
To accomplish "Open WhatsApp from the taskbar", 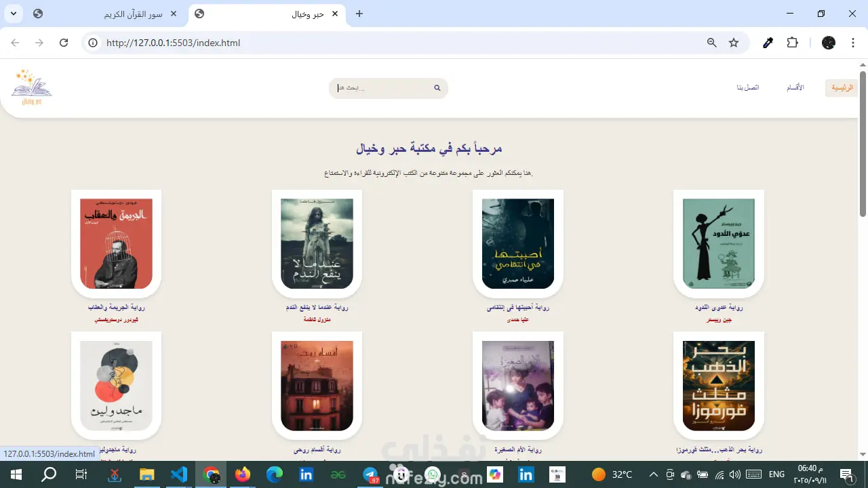I will [x=433, y=474].
